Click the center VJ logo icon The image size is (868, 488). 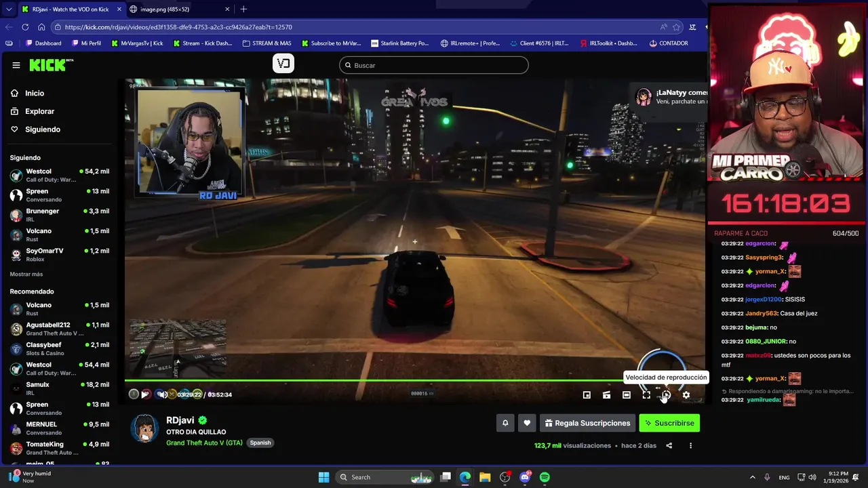click(x=283, y=63)
